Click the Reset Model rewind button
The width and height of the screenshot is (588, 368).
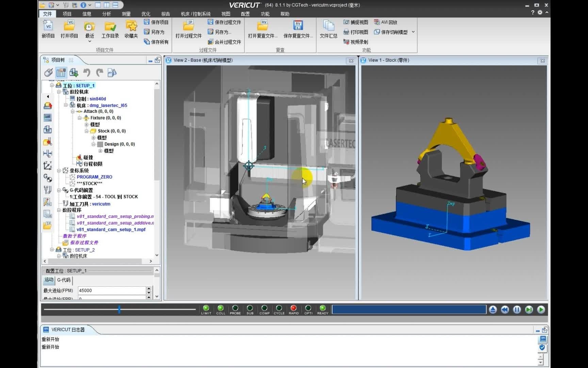[505, 309]
